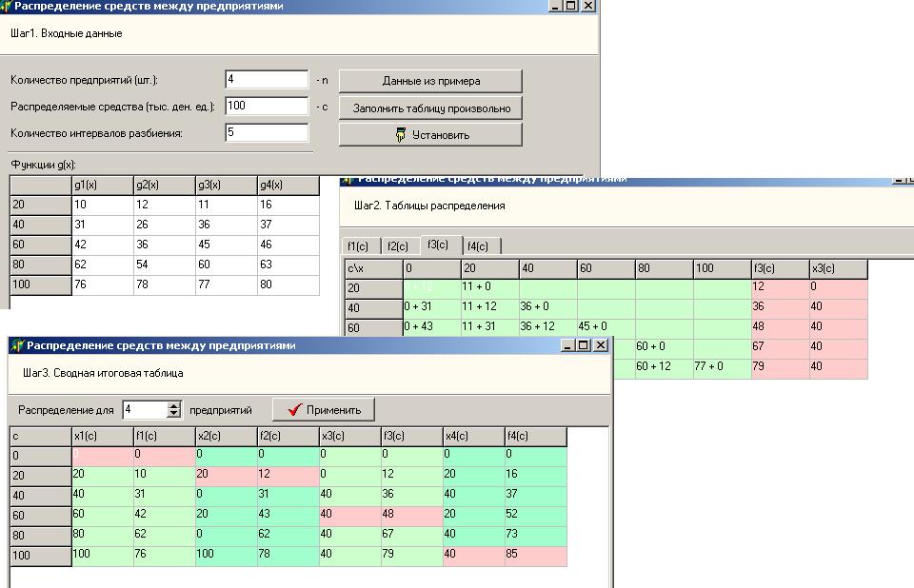Decrease the enterprise count with the spinner down arrow
The height and width of the screenshot is (588, 914).
[x=173, y=414]
